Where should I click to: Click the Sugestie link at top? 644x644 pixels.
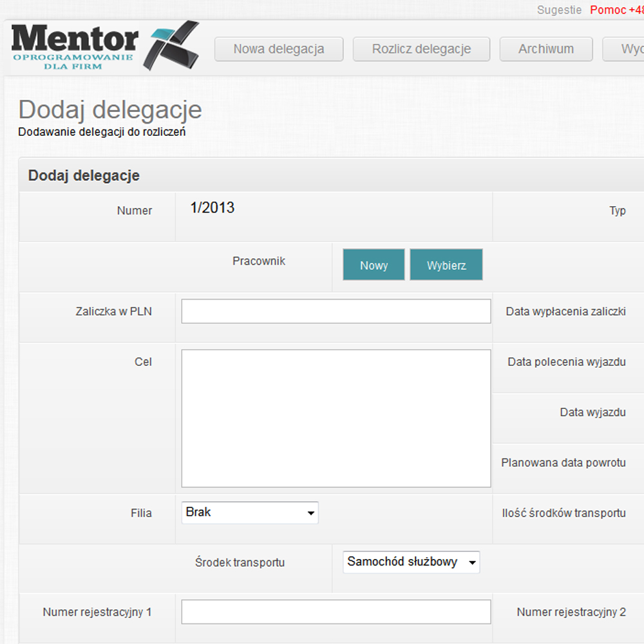click(559, 10)
